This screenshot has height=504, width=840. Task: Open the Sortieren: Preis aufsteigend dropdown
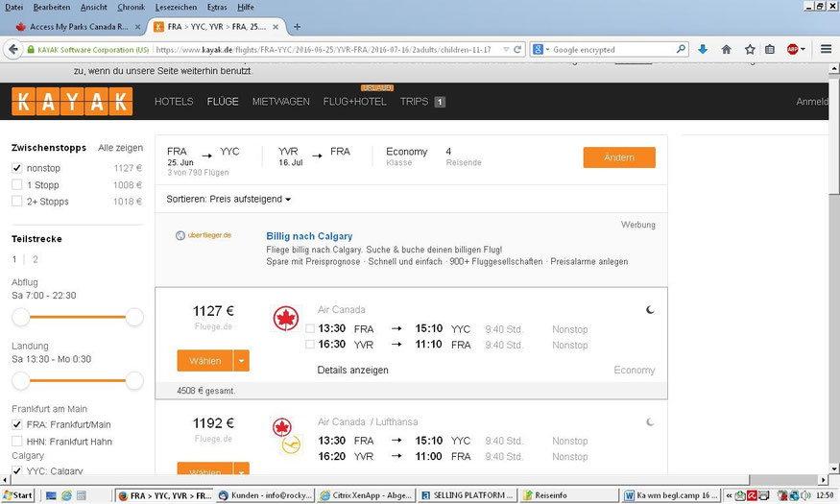coord(228,200)
